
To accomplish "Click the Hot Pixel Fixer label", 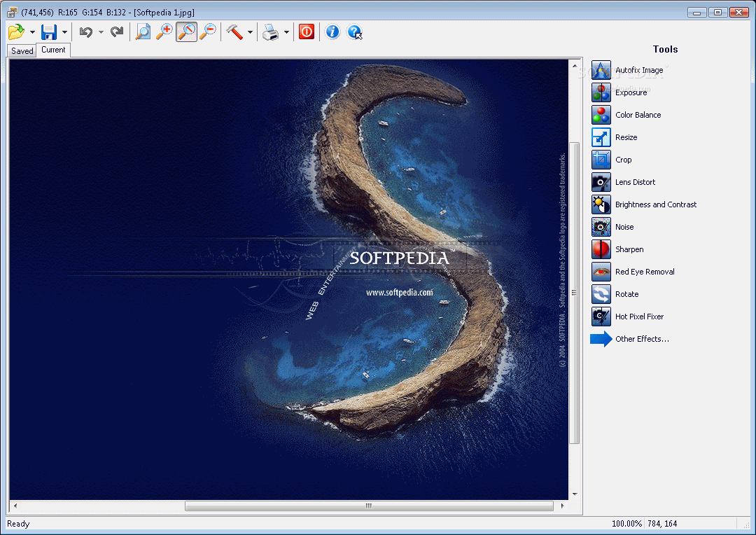I will [639, 317].
